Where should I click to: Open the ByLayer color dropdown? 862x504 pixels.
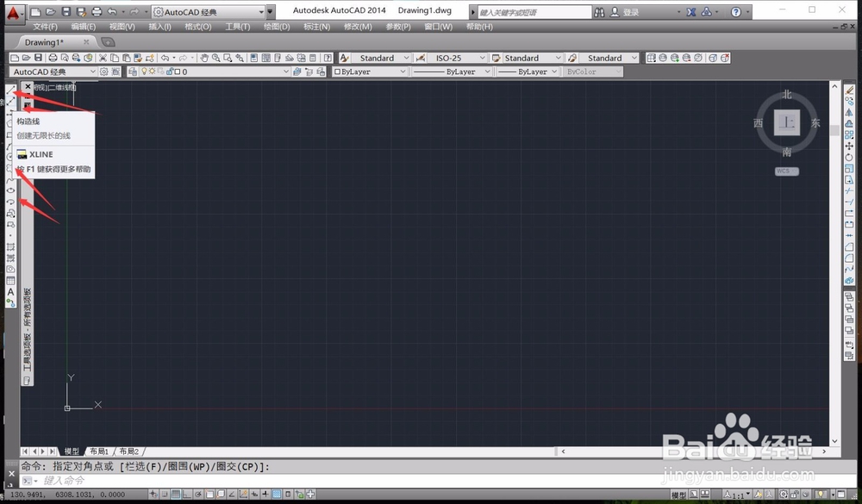coord(370,72)
